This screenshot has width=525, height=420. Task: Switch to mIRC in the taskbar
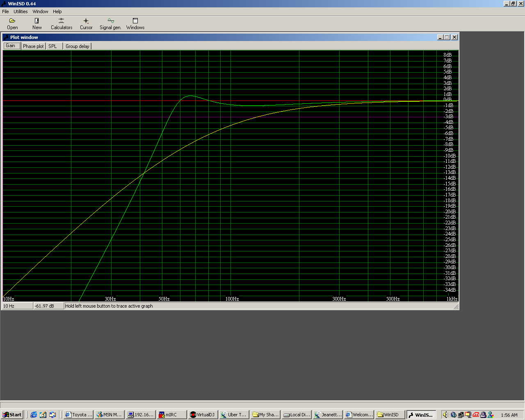point(171,415)
